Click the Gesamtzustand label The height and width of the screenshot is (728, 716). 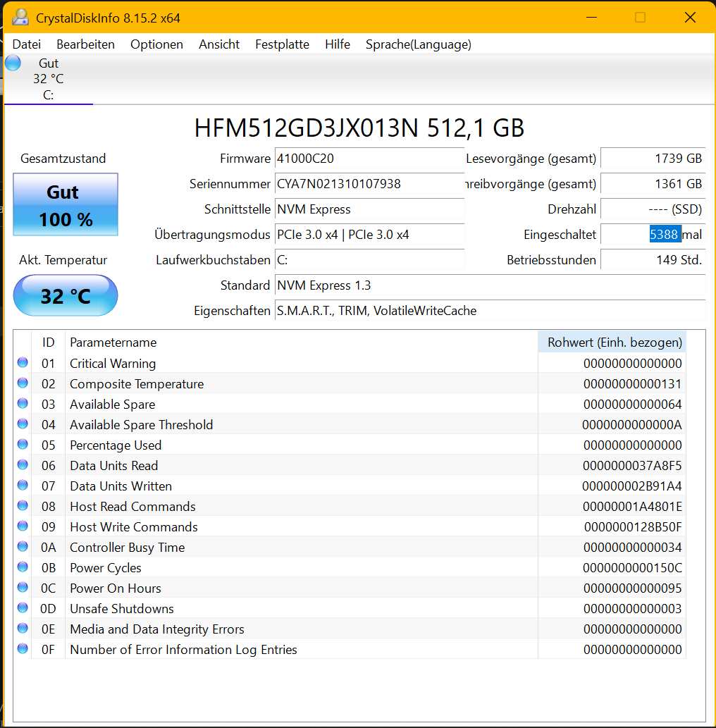coord(63,159)
